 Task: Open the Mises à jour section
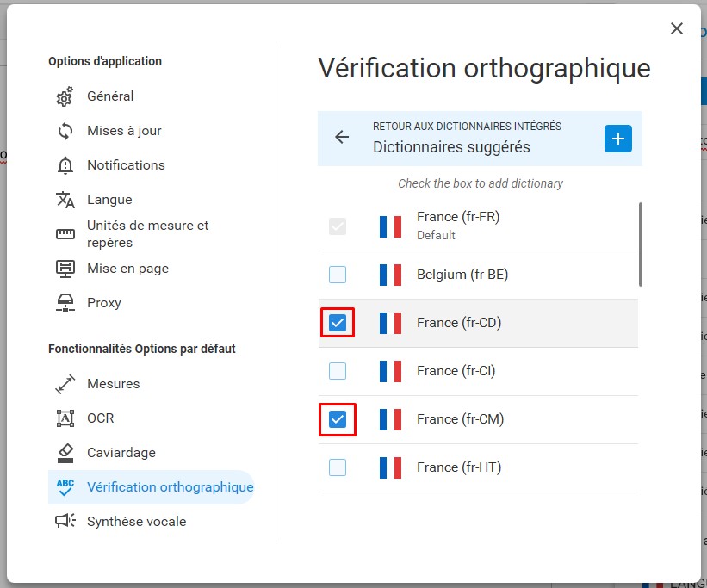pos(151,131)
